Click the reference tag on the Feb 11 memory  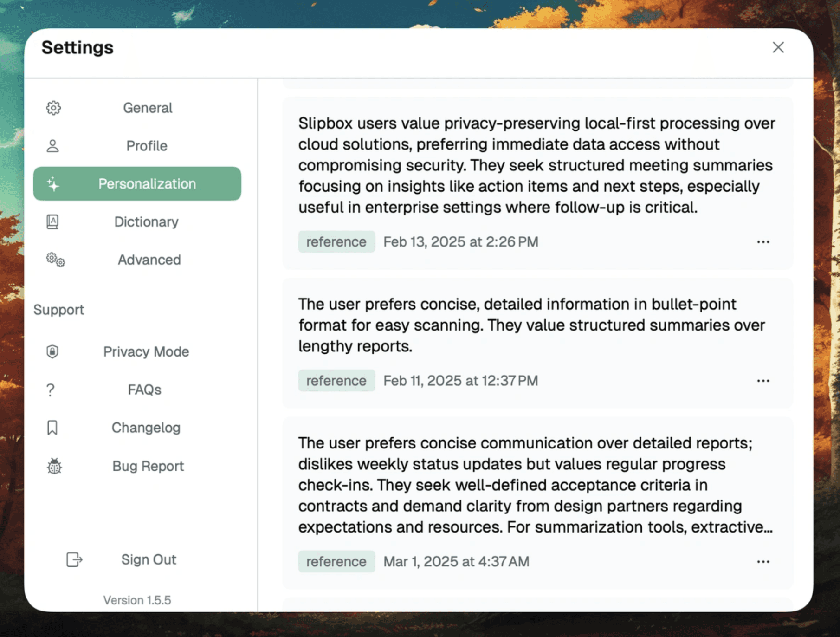pyautogui.click(x=336, y=380)
